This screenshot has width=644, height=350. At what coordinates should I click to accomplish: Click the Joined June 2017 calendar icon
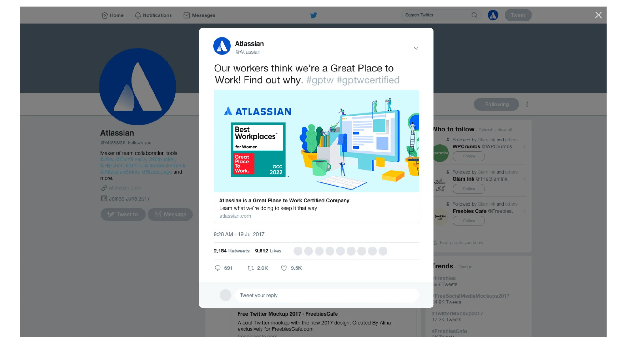click(104, 199)
